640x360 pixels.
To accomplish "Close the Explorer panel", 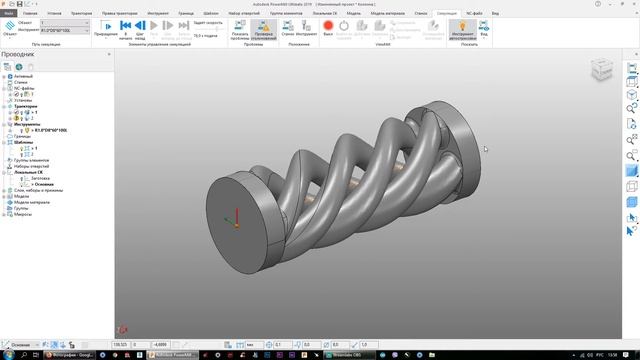I will [109, 54].
